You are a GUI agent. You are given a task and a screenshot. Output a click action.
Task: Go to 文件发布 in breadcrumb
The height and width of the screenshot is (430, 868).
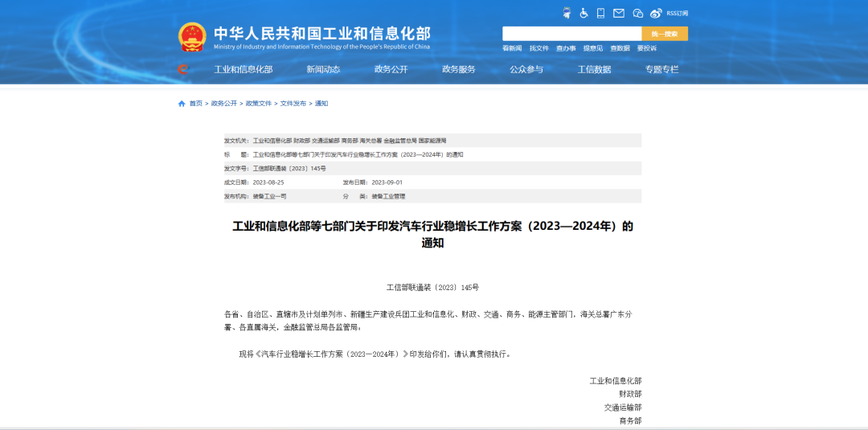tap(293, 104)
